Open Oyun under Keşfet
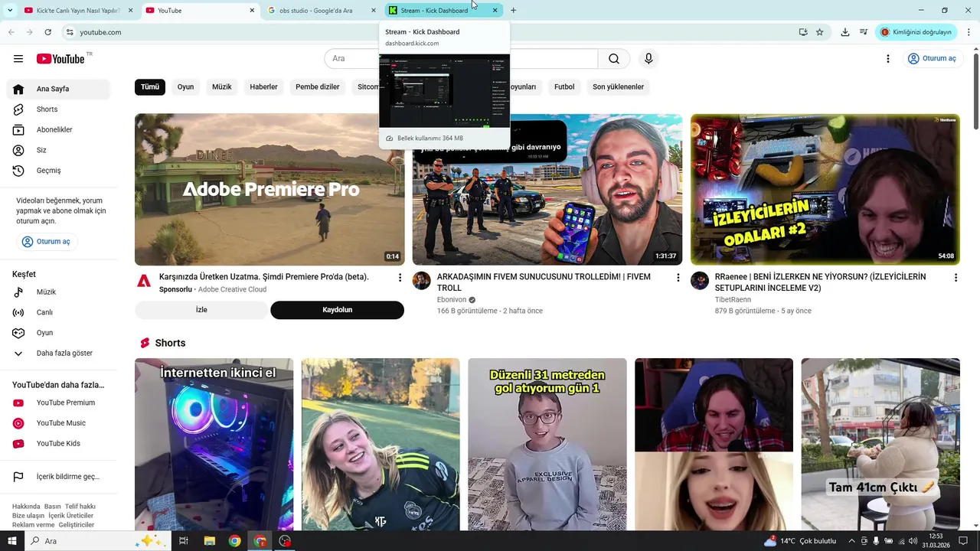The width and height of the screenshot is (980, 551). point(58,333)
